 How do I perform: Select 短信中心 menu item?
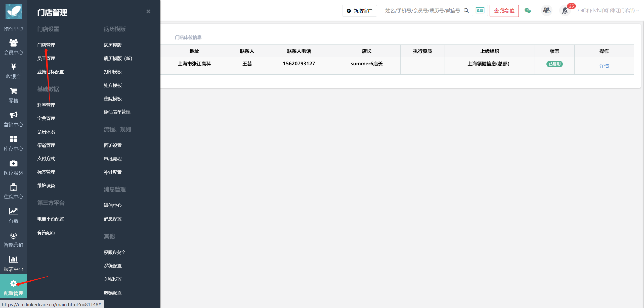(x=113, y=205)
